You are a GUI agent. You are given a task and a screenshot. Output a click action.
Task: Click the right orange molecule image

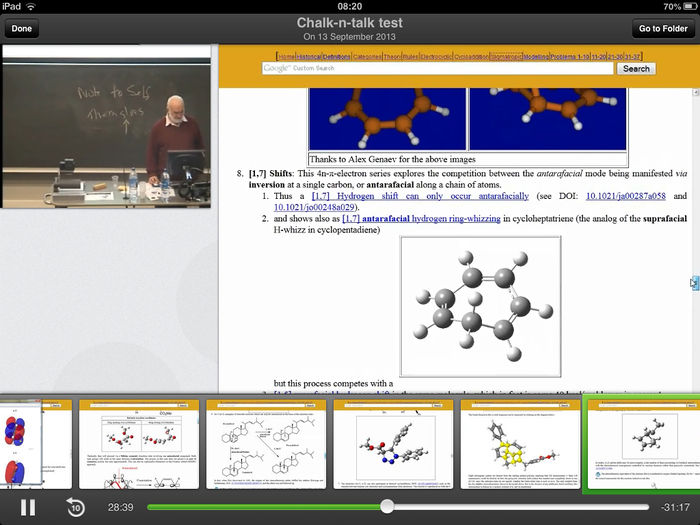[x=548, y=119]
